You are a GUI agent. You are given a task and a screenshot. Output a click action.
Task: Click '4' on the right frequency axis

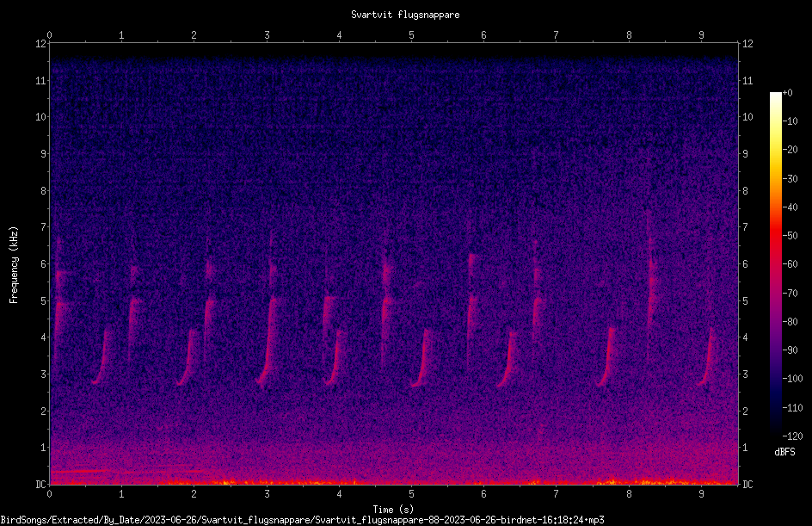745,337
